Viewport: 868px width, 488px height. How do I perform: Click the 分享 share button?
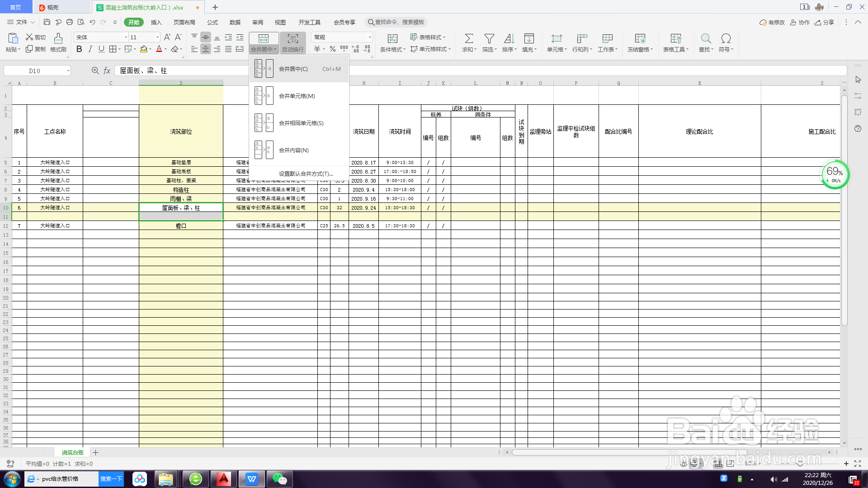pyautogui.click(x=824, y=22)
